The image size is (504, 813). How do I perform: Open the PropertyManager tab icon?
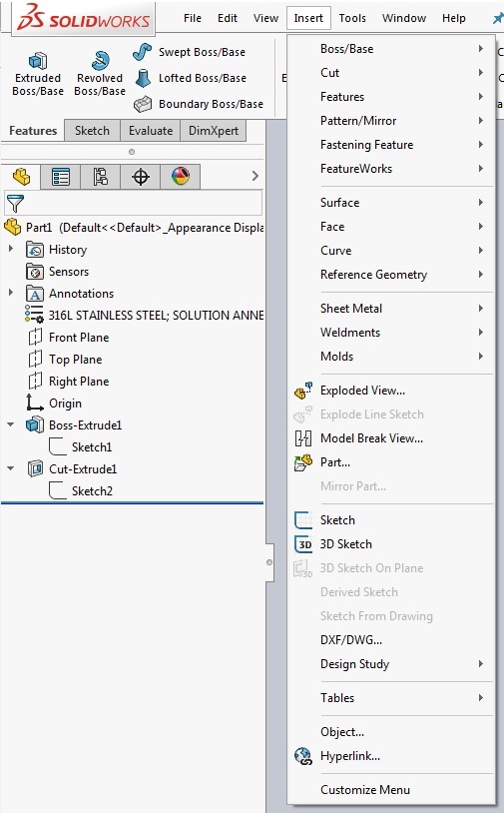point(61,177)
